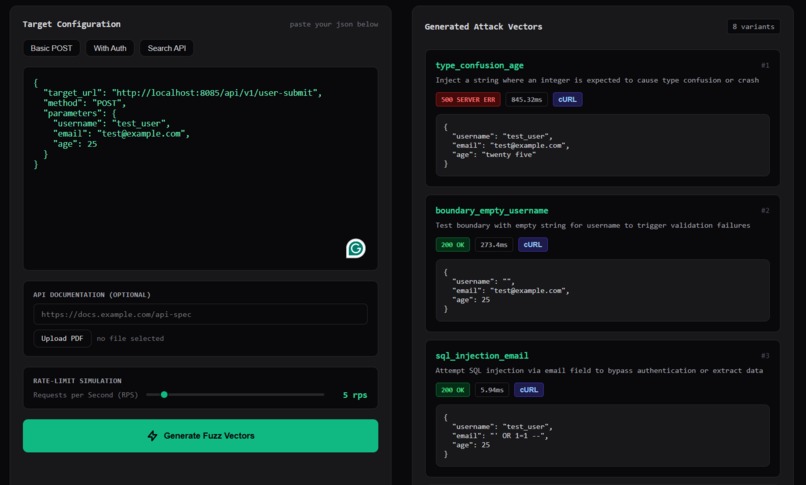Click the API documentation URL input field
806x485 pixels.
point(200,314)
